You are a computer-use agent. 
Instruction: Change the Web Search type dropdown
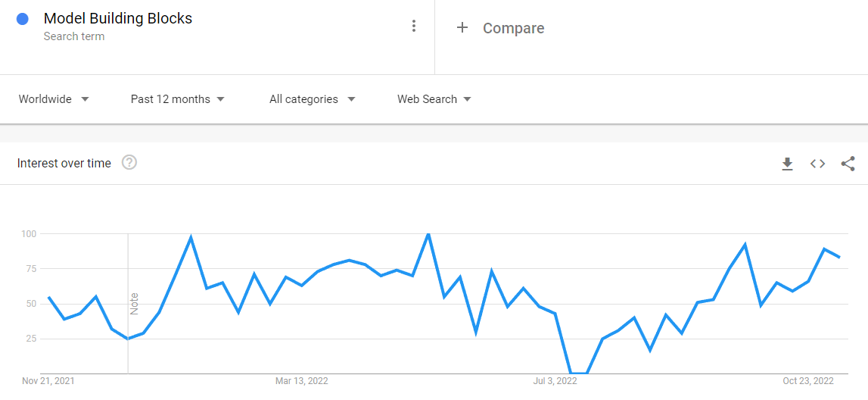point(434,99)
